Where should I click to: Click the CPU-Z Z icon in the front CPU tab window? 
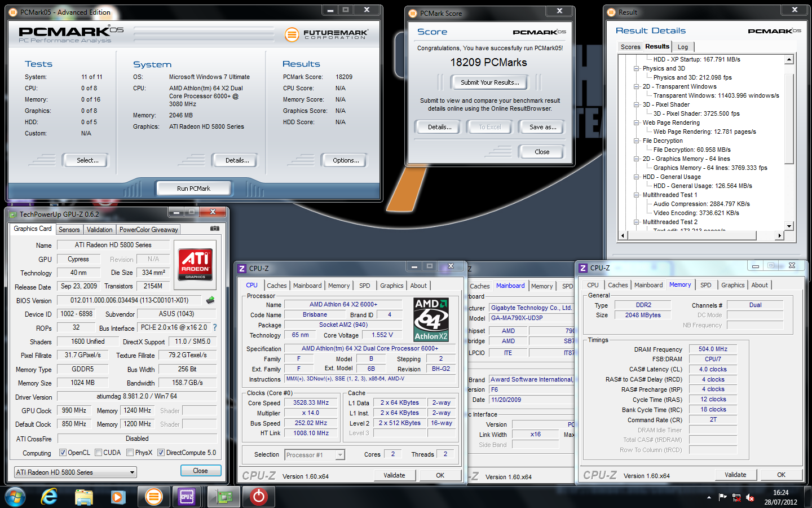pyautogui.click(x=242, y=269)
